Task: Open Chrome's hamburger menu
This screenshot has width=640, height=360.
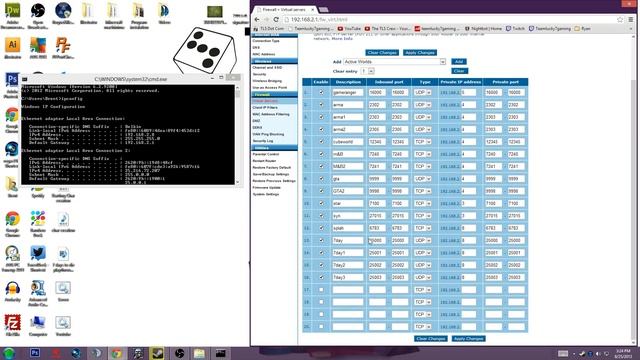Action: [x=631, y=19]
